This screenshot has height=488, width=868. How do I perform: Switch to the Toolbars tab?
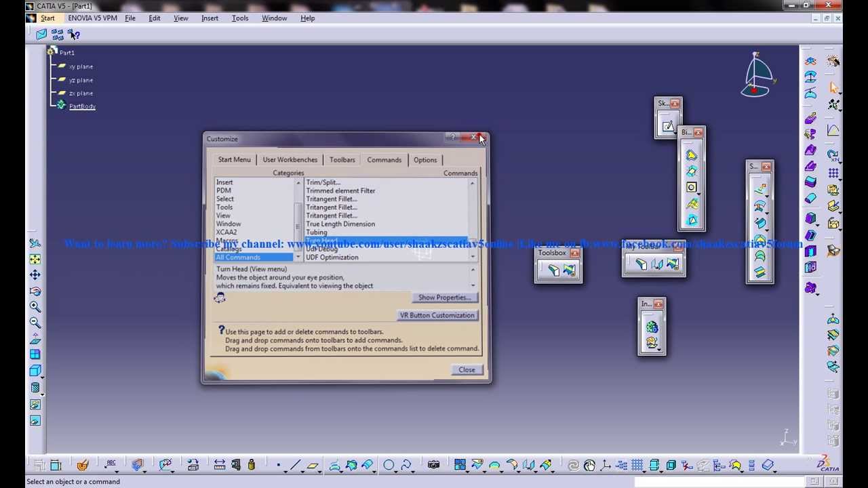(342, 160)
